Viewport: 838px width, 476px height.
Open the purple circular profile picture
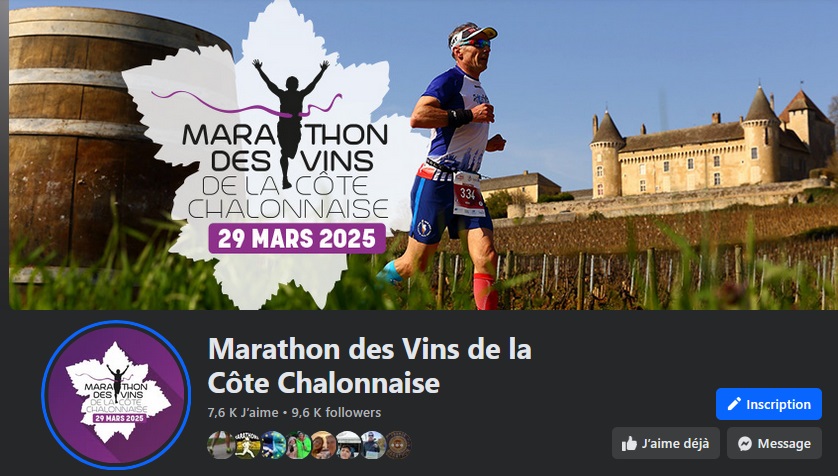[x=116, y=395]
